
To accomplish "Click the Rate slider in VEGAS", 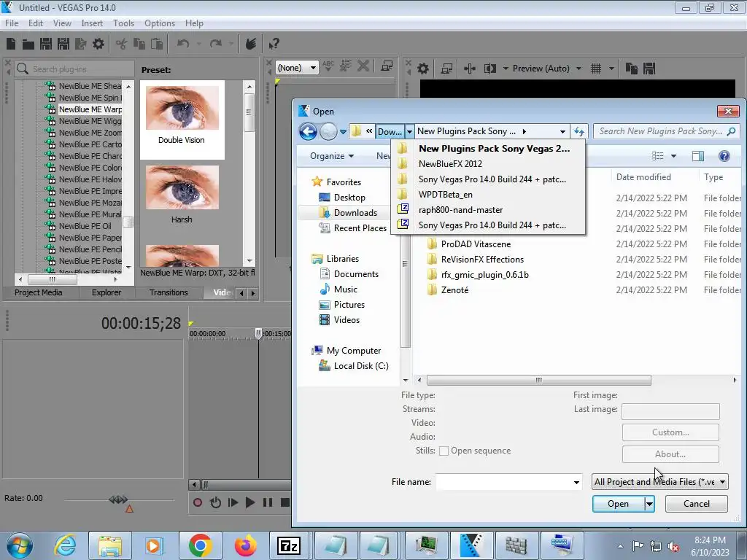I will click(x=119, y=499).
